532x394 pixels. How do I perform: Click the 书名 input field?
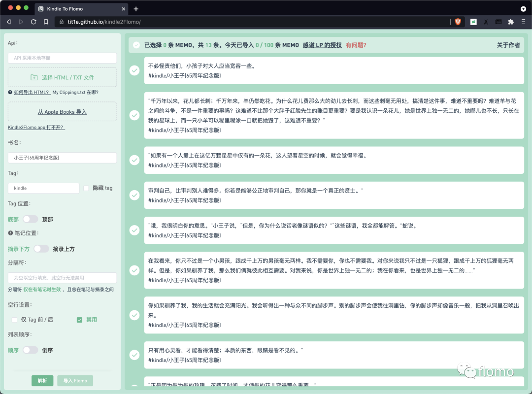click(x=63, y=158)
